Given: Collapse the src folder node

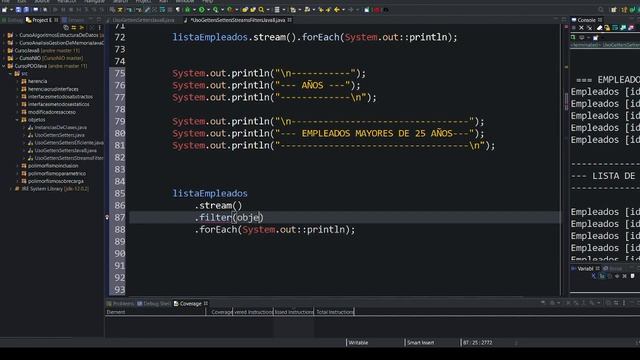Looking at the screenshot, I should pyautogui.click(x=11, y=73).
